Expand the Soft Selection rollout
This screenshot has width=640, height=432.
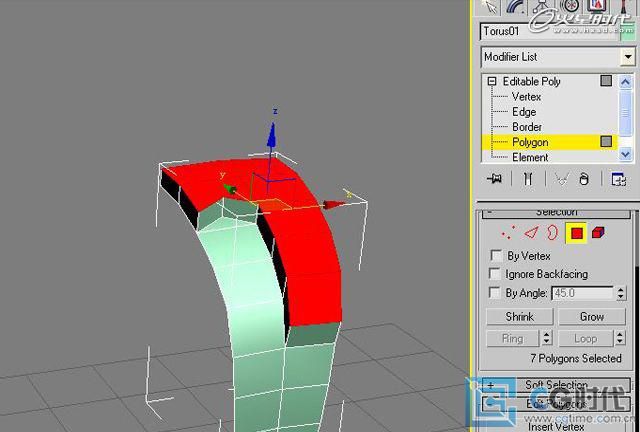coord(556,385)
